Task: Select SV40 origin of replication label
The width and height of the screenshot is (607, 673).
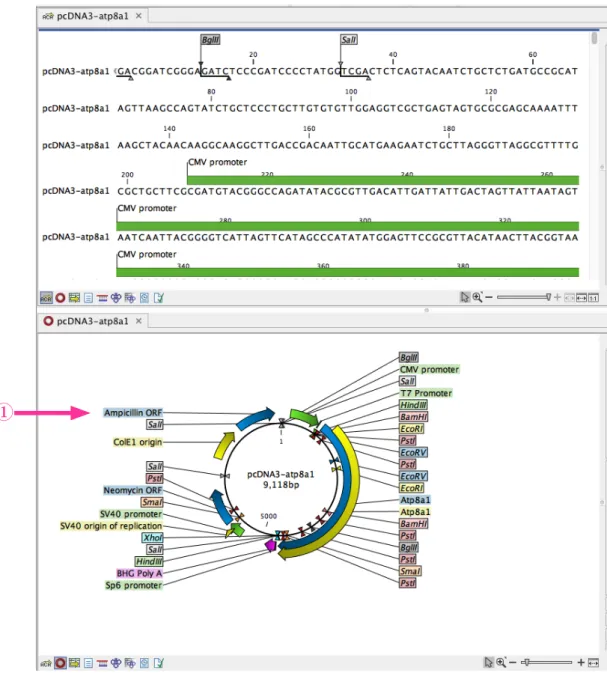Action: 111,526
